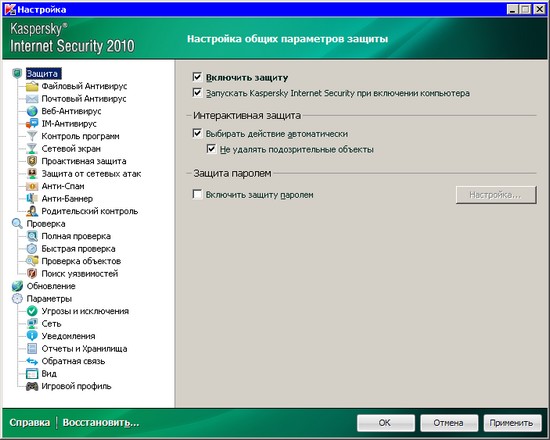Select Анти-Спам in sidebar
The height and width of the screenshot is (440, 550).
[63, 186]
